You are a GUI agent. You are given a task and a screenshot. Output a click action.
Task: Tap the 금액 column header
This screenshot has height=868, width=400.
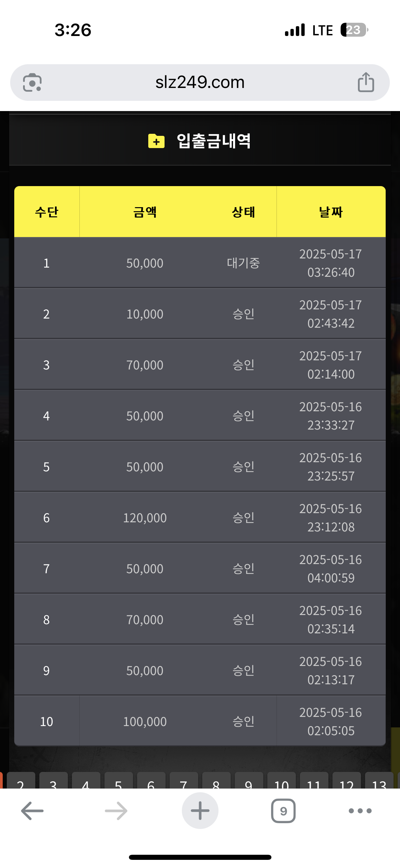145,212
